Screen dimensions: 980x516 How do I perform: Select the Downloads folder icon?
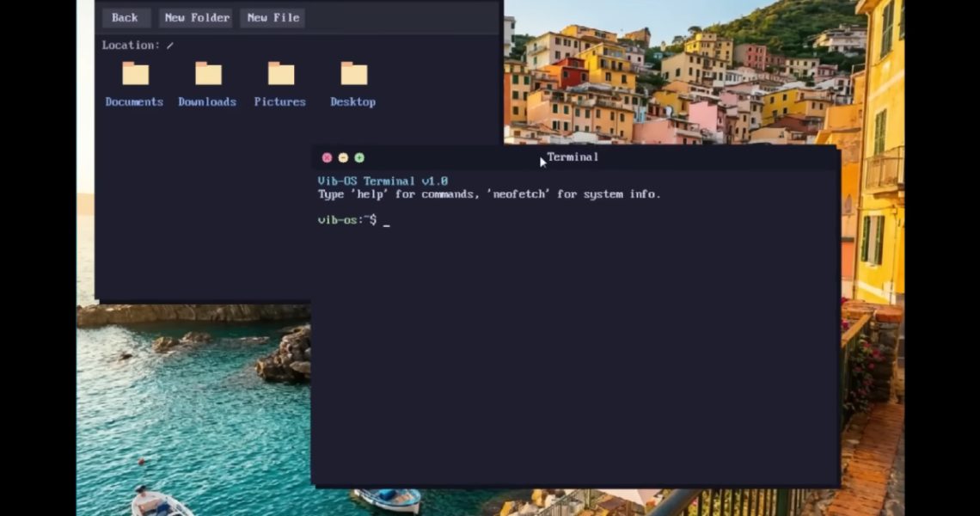[208, 74]
